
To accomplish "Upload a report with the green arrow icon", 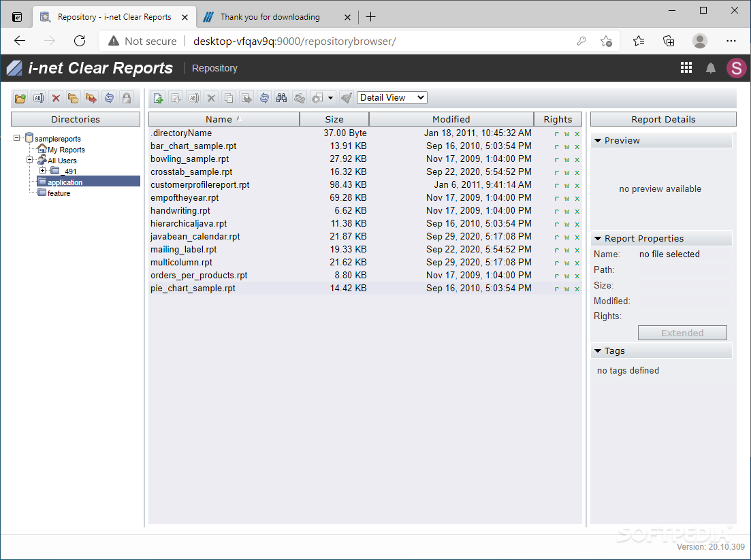I will (x=159, y=98).
